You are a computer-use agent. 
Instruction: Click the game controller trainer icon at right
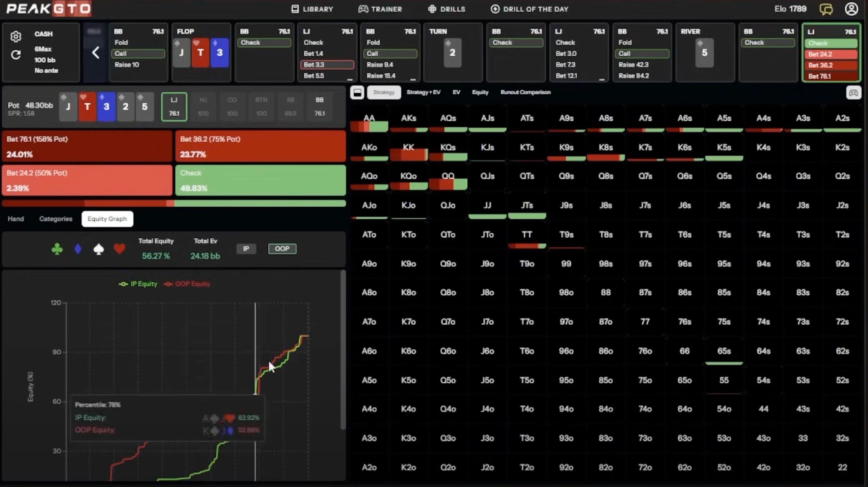point(853,92)
